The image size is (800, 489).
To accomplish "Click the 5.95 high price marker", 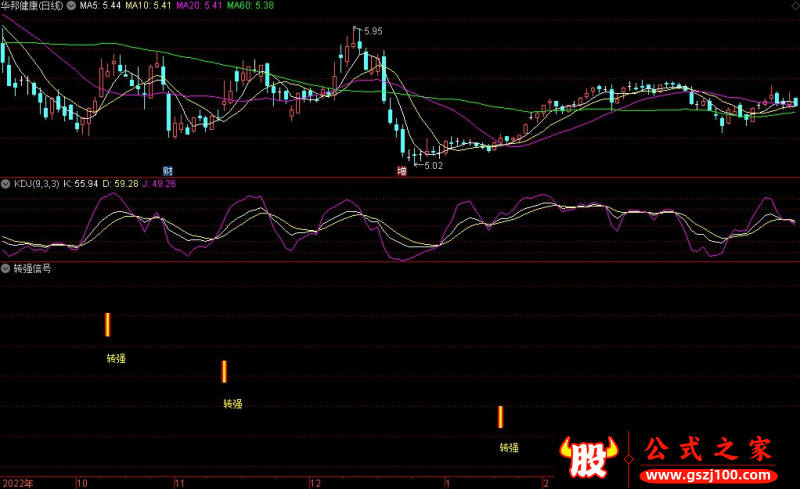I will (372, 32).
